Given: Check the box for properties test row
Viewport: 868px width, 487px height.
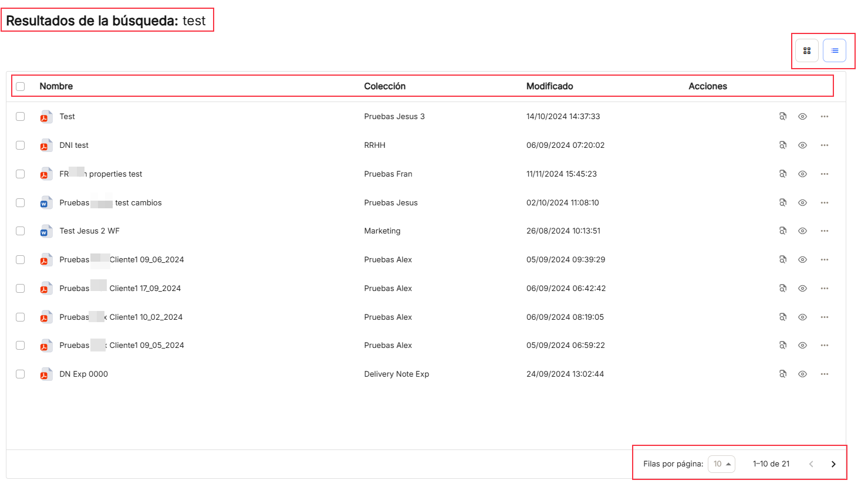Looking at the screenshot, I should pos(21,174).
